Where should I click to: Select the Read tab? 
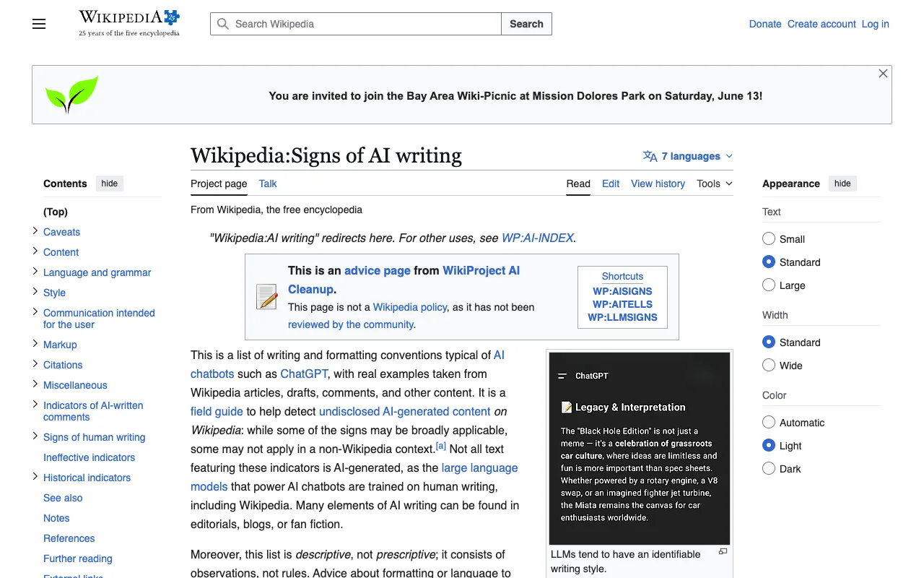[x=578, y=184]
